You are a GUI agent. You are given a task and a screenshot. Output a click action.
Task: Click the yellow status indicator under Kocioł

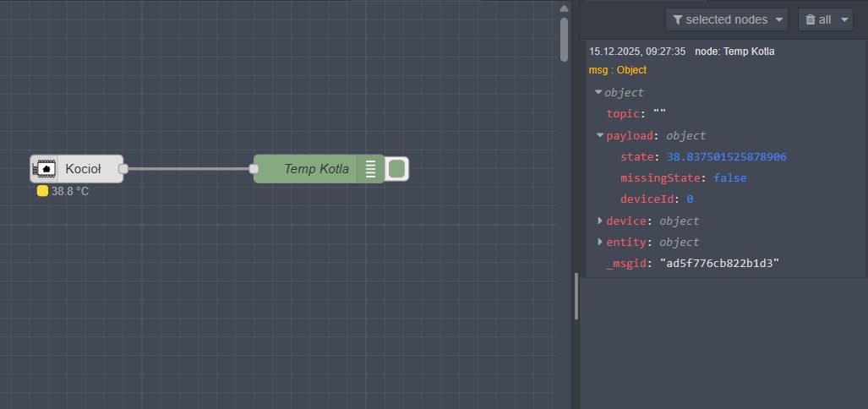click(x=42, y=192)
